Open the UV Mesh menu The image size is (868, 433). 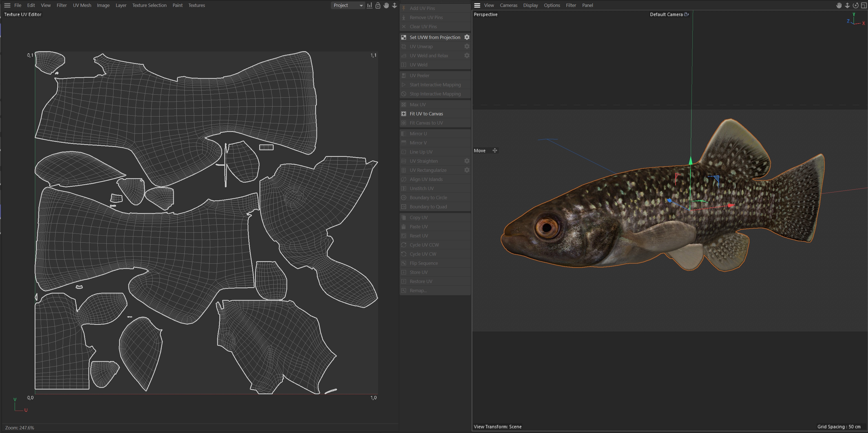click(82, 5)
